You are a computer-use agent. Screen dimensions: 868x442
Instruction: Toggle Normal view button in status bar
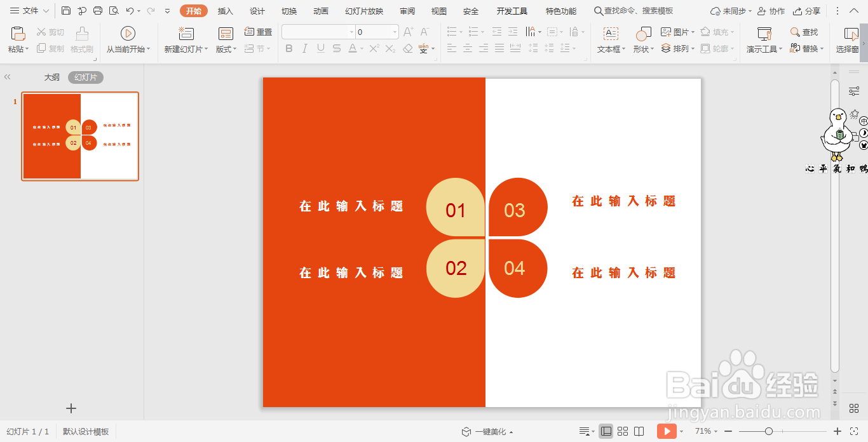(606, 431)
